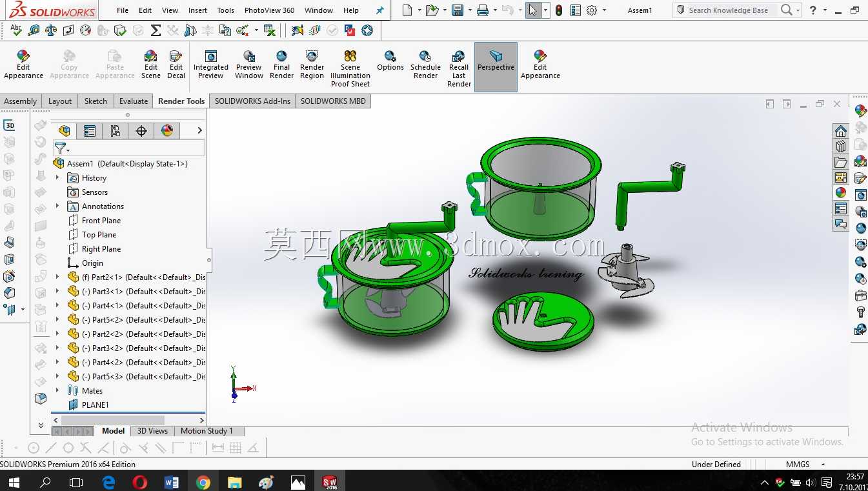
Task: Click Recall Last Render
Action: (x=459, y=68)
